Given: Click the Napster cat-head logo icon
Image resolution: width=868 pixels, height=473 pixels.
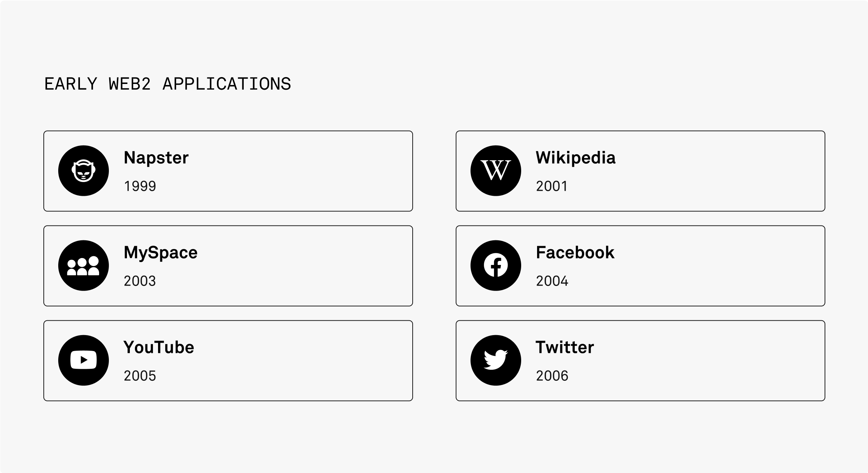Looking at the screenshot, I should 84,171.
